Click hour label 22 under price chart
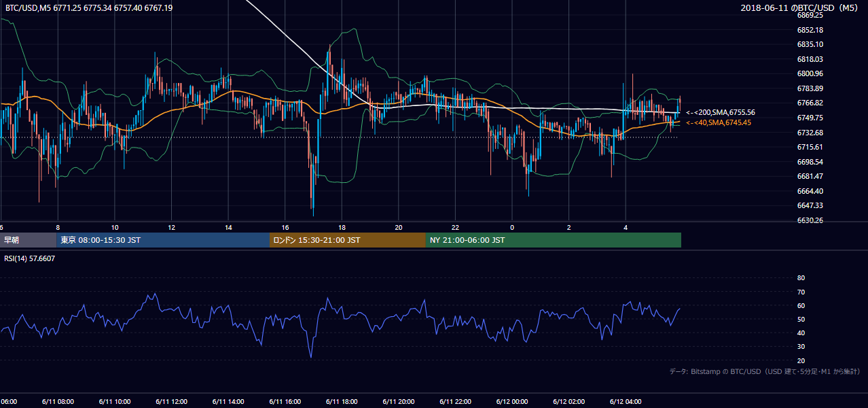 (455, 227)
